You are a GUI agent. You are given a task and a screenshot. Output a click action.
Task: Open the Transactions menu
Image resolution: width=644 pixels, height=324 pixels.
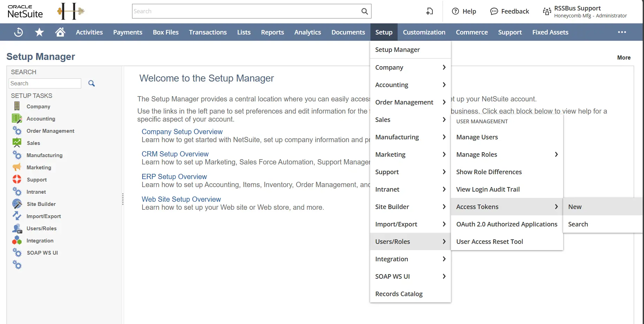208,32
